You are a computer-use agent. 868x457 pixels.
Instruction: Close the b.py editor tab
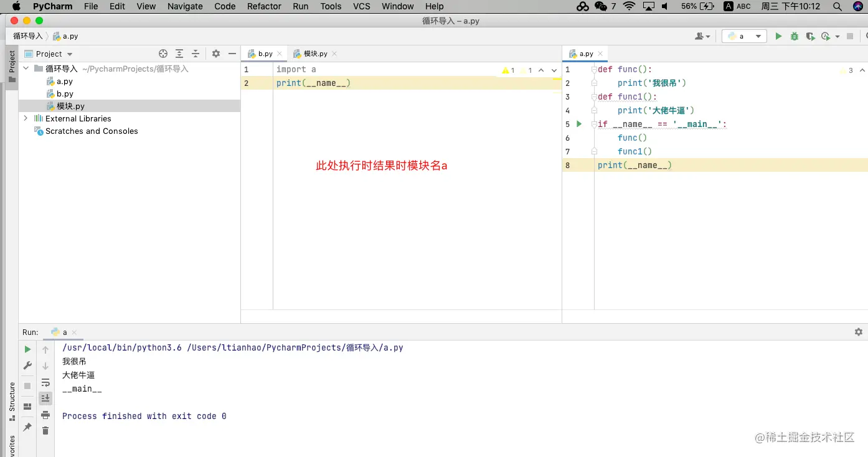(280, 54)
